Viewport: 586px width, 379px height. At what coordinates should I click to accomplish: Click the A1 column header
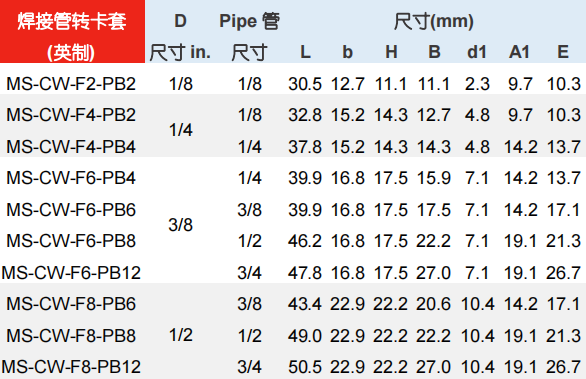(519, 52)
